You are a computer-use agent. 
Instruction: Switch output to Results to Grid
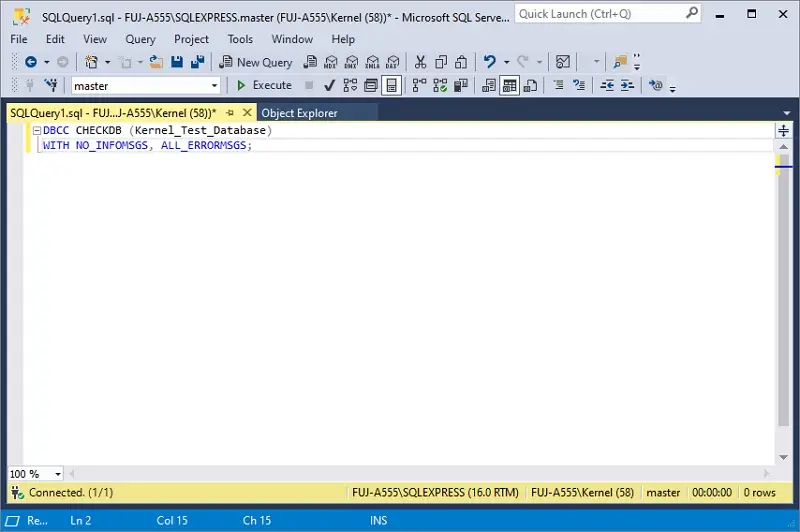(509, 85)
